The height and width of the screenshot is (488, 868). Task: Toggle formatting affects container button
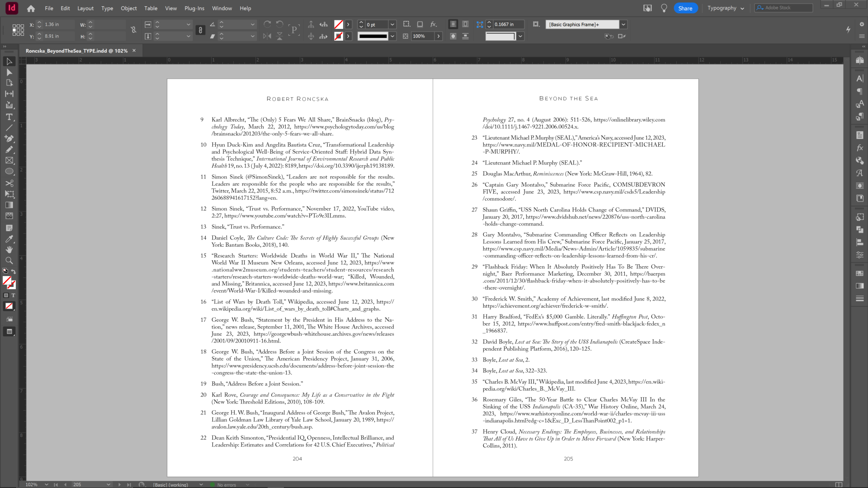(x=6, y=296)
